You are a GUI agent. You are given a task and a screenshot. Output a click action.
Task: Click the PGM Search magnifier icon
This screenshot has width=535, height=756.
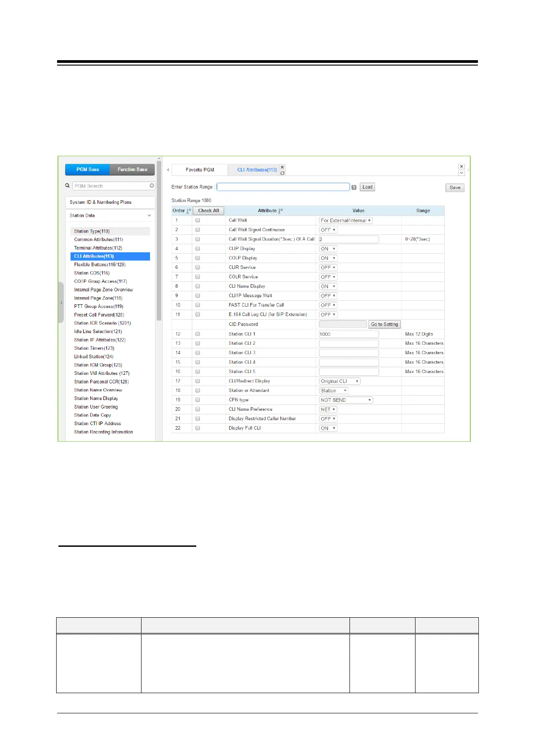click(67, 185)
